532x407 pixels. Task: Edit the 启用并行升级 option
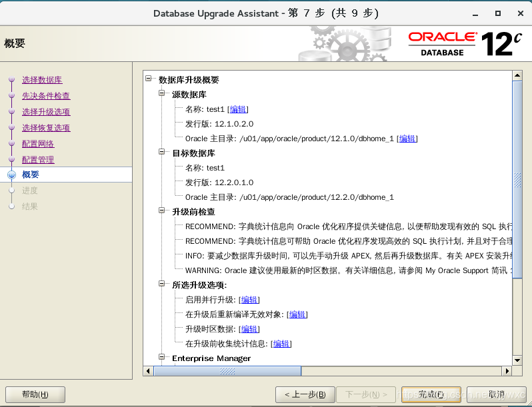[x=249, y=300]
